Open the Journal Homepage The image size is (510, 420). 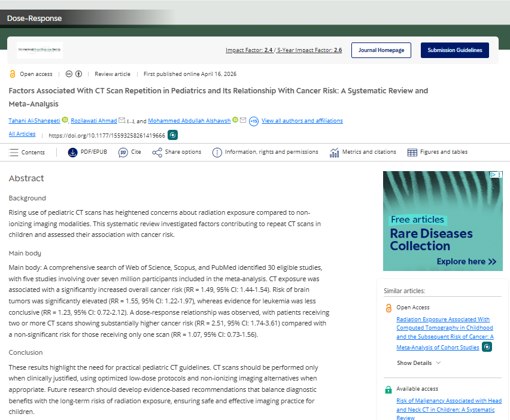coord(381,50)
